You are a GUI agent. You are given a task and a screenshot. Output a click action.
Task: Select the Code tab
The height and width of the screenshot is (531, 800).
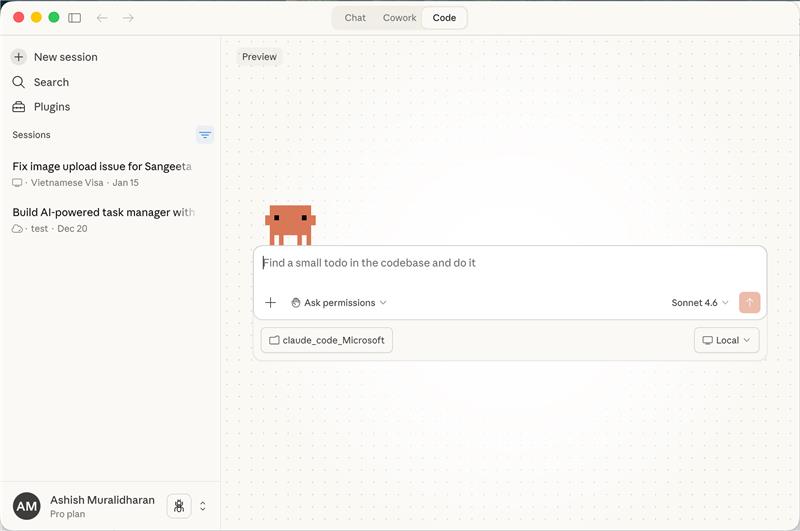pos(444,18)
